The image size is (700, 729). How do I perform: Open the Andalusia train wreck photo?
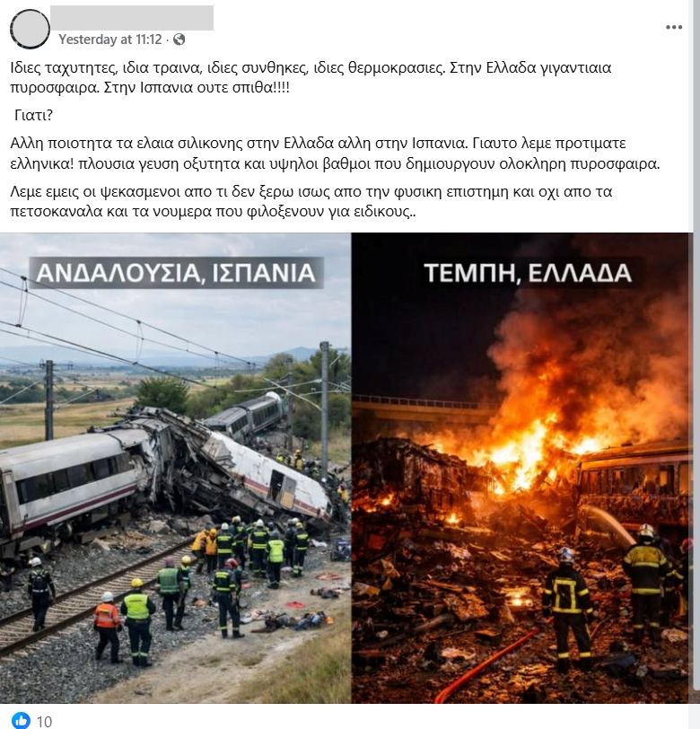[175, 468]
